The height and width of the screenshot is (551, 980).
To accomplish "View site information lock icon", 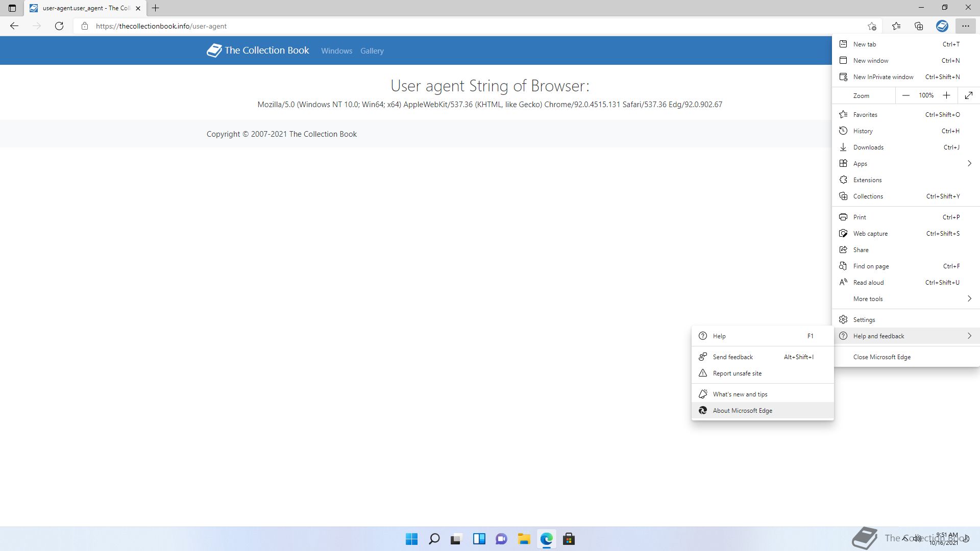I will click(x=85, y=26).
